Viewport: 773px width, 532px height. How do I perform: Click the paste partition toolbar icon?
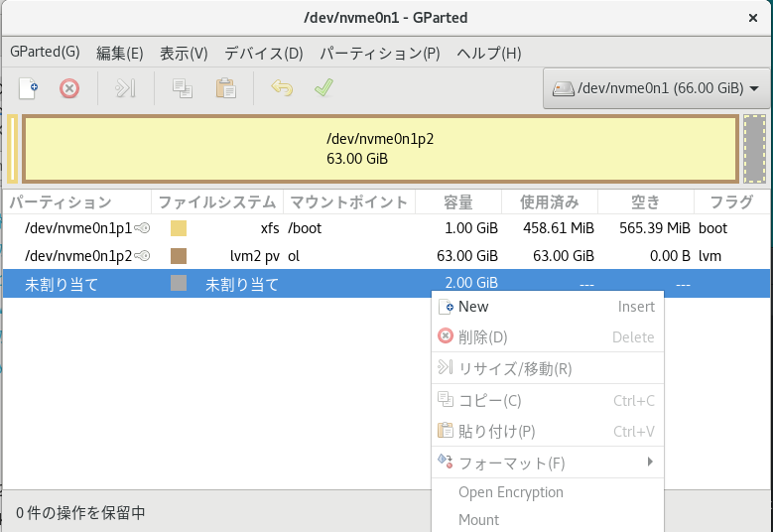[x=226, y=88]
